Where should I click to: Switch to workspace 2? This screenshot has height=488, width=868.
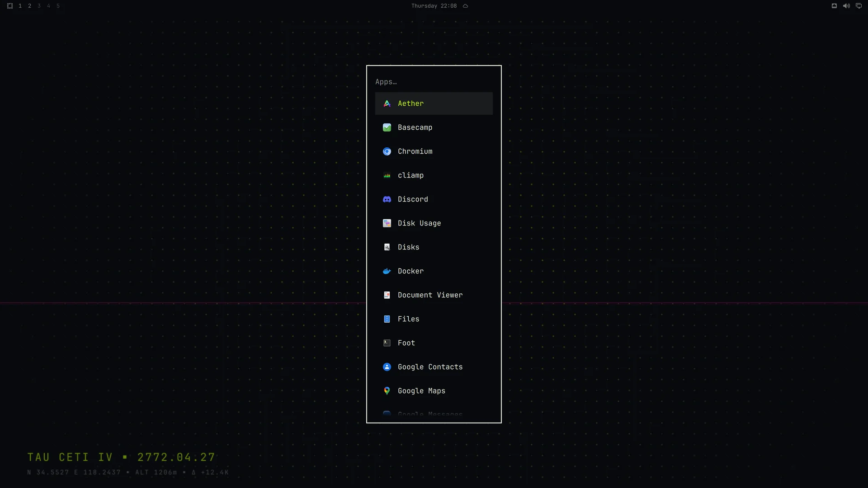click(30, 6)
